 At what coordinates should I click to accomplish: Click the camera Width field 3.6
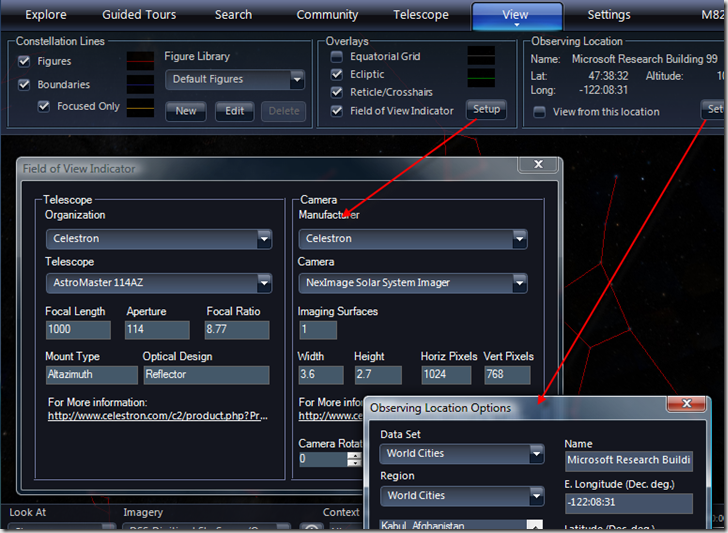click(321, 375)
